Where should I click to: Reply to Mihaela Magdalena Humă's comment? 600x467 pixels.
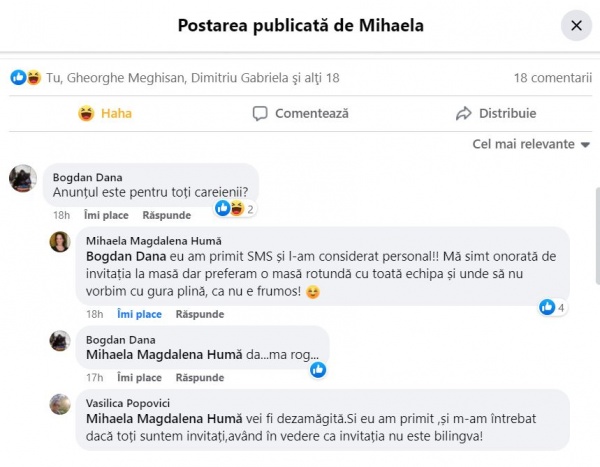tap(200, 314)
